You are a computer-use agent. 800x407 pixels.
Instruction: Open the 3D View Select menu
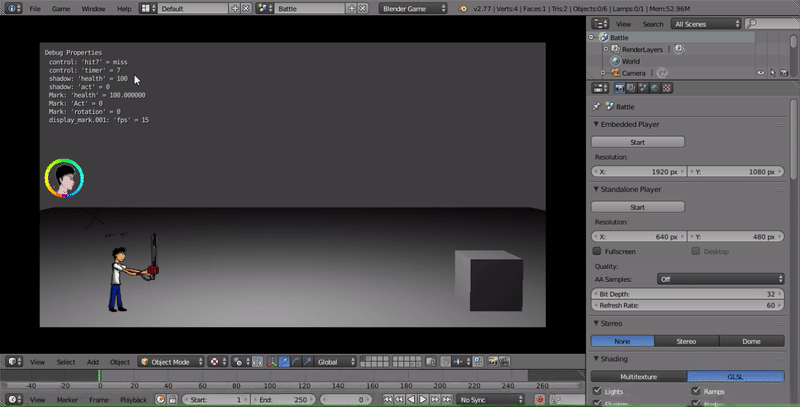(x=66, y=362)
